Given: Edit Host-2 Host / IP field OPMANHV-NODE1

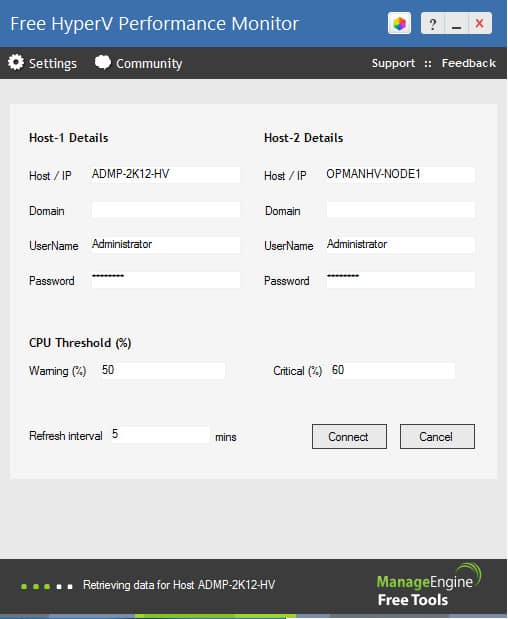Looking at the screenshot, I should click(x=400, y=174).
